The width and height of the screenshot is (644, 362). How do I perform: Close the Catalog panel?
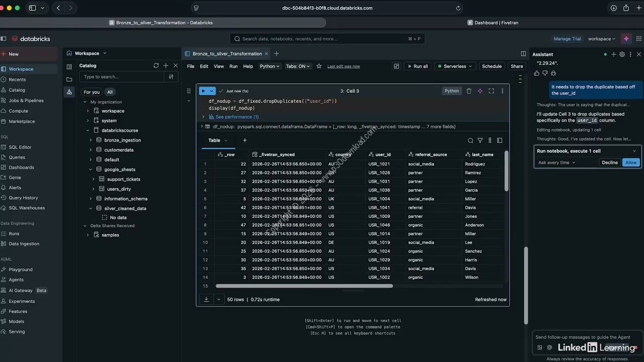[176, 65]
